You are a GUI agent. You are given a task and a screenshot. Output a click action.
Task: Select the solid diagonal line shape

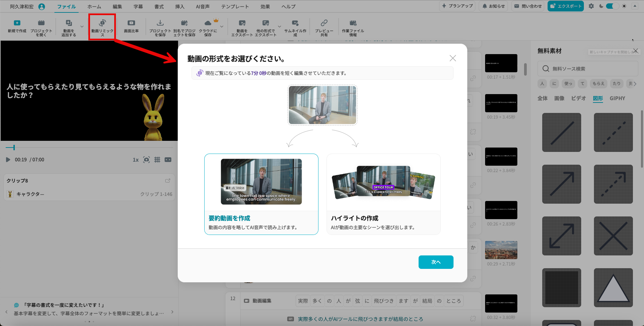click(x=561, y=132)
